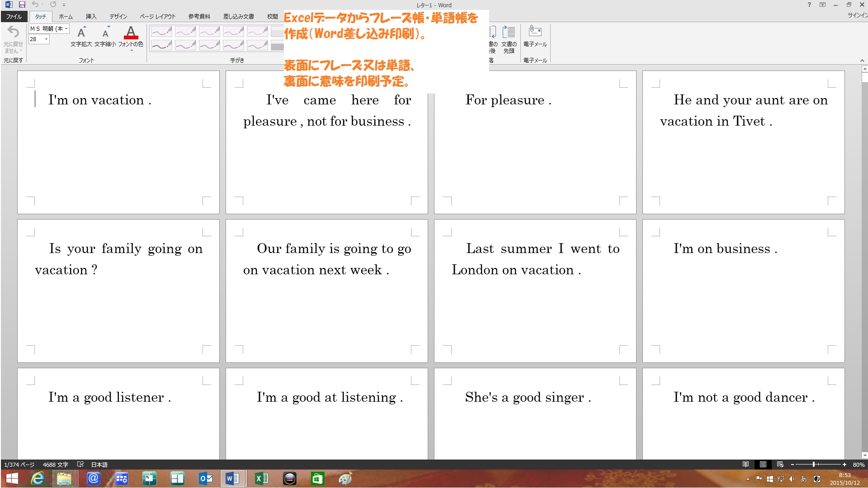Switch to web layout view
This screenshot has width=868, height=488.
780,465
